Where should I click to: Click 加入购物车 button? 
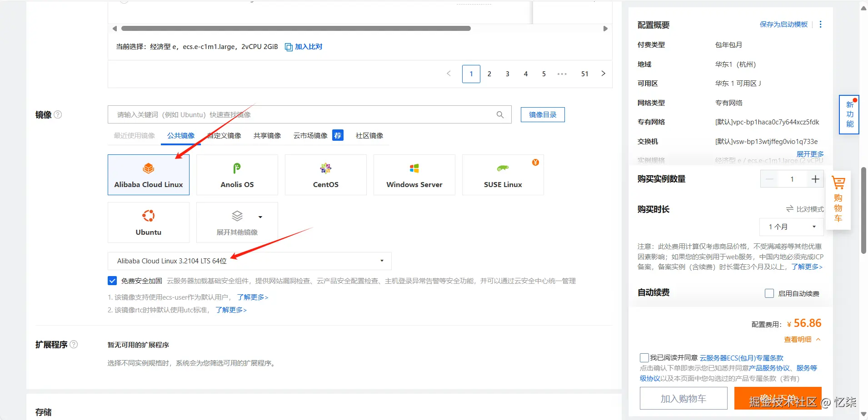tap(683, 398)
